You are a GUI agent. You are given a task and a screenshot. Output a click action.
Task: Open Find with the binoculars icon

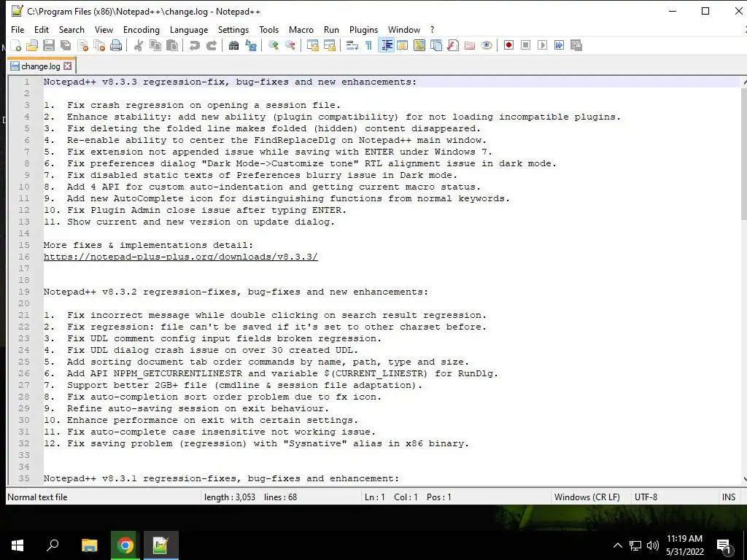[234, 45]
